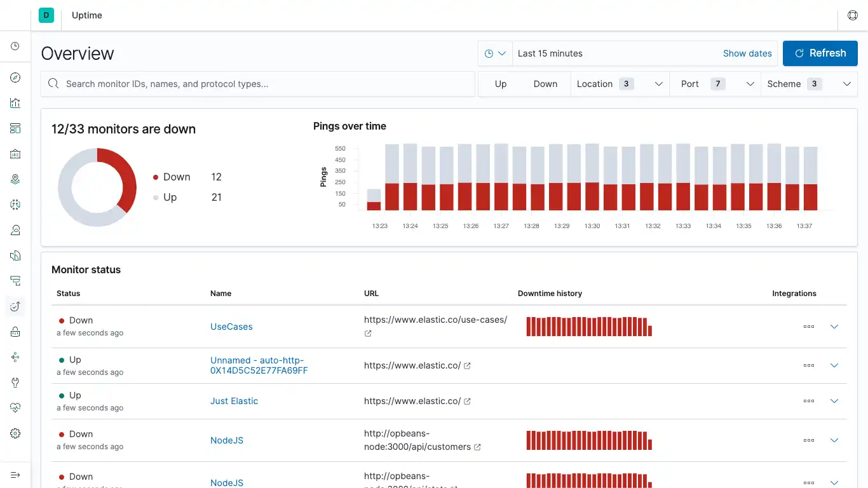Screen dimensions: 868x488
Task: Expand the sidebar navigation with bottom arrow icon
Action: (15, 475)
